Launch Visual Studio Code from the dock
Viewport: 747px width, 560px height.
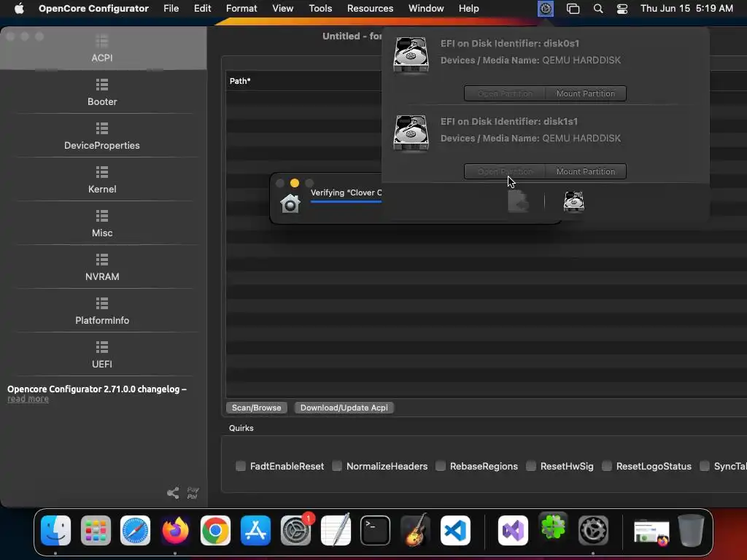tap(455, 530)
